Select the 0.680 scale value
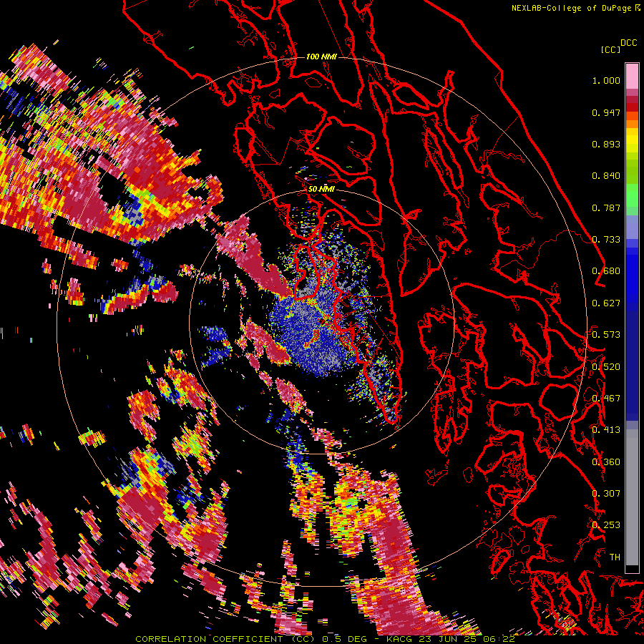Screen dimensions: 644x644 coord(606,271)
